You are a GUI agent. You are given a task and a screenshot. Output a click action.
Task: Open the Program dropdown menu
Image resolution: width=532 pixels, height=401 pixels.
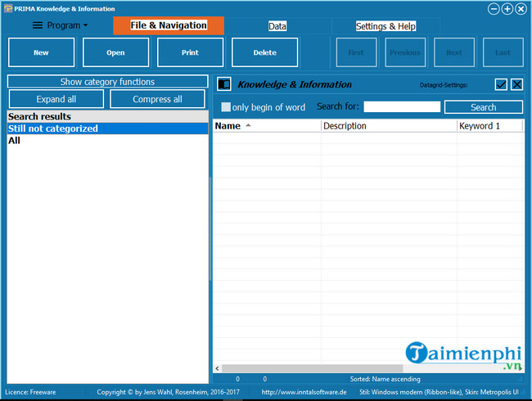click(60, 25)
